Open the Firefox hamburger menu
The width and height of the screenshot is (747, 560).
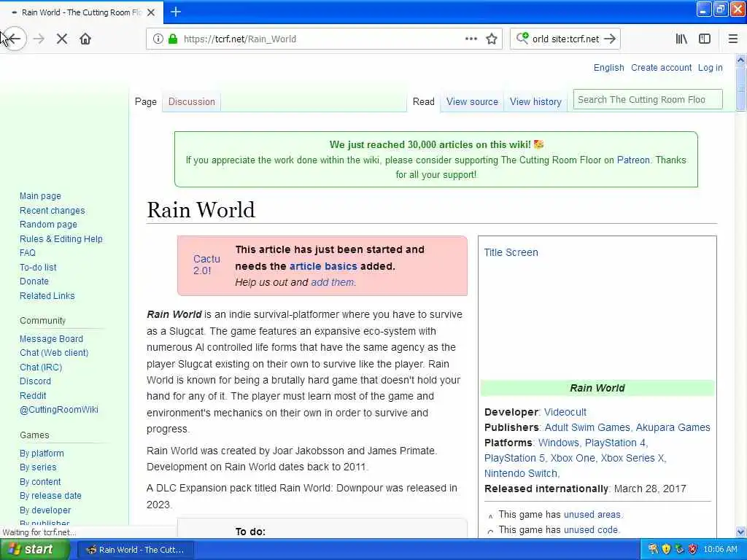click(x=733, y=39)
